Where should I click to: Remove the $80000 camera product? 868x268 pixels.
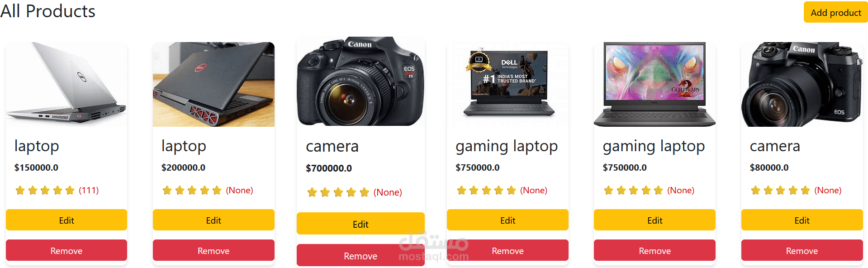(x=802, y=250)
